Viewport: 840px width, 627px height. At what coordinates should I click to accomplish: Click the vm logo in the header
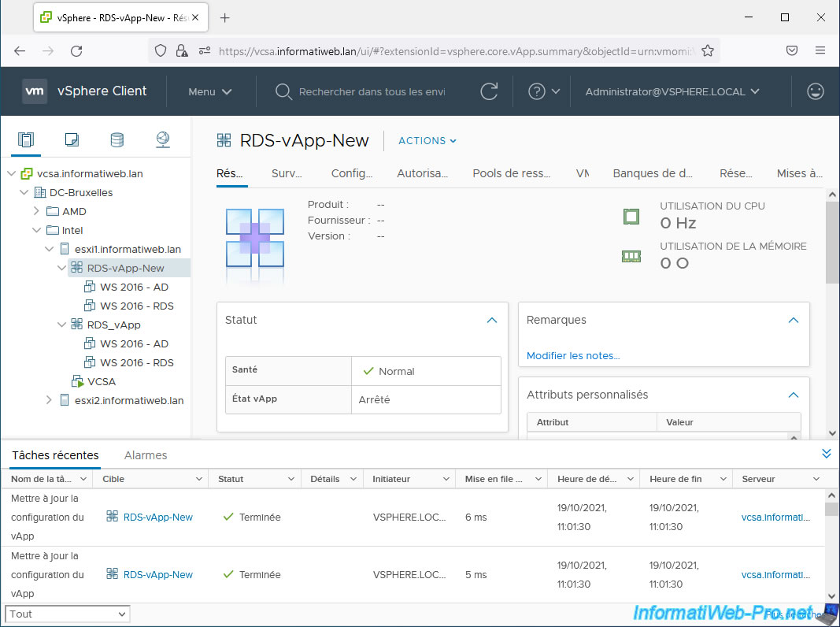[35, 91]
